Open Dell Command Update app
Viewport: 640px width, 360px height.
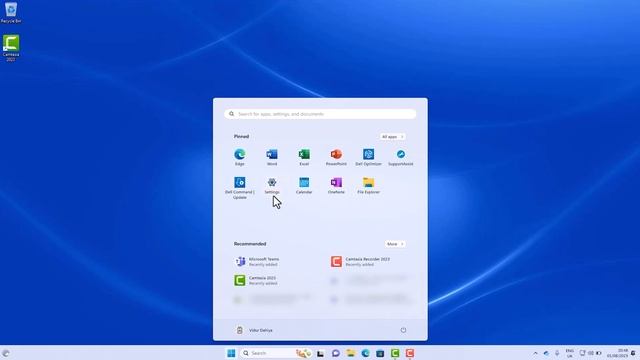[240, 188]
